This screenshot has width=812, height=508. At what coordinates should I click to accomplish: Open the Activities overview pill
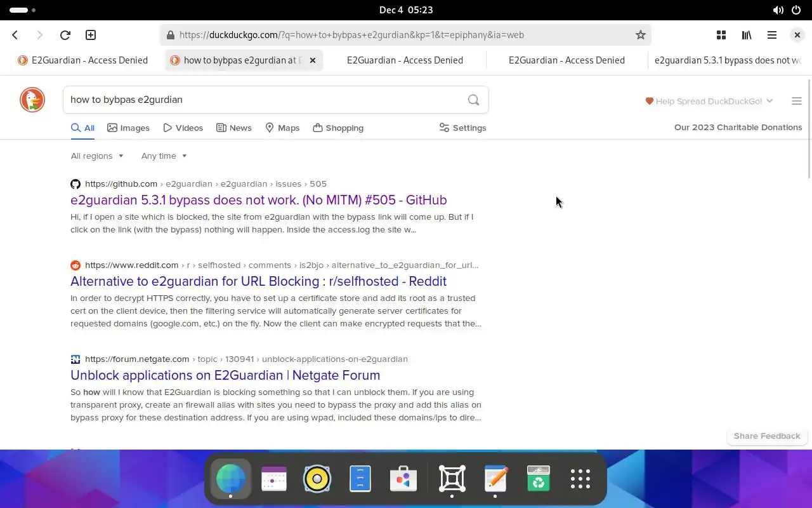click(x=23, y=10)
